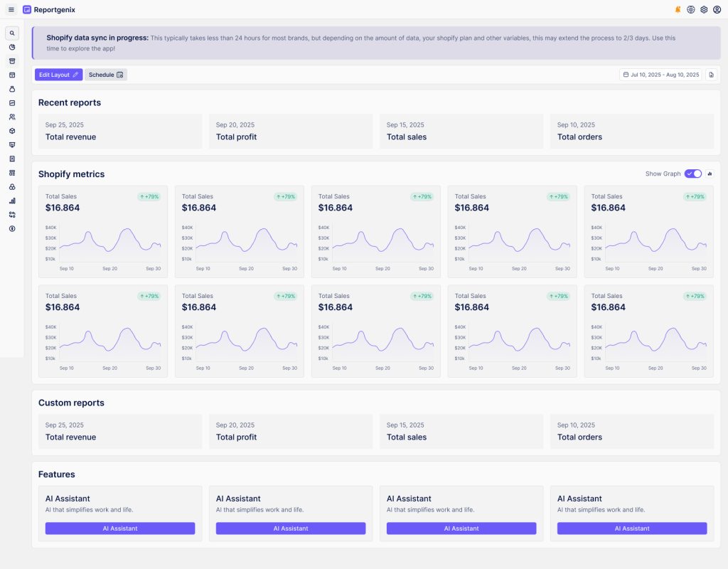Click the users icon in sidebar

(x=12, y=117)
